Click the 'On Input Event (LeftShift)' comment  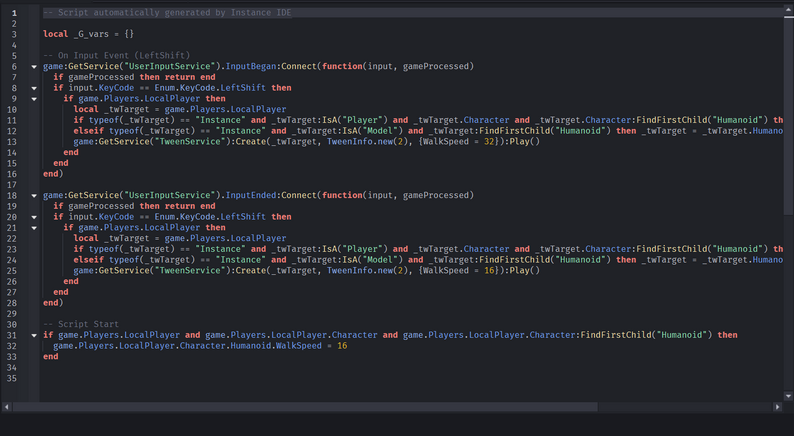coord(116,56)
